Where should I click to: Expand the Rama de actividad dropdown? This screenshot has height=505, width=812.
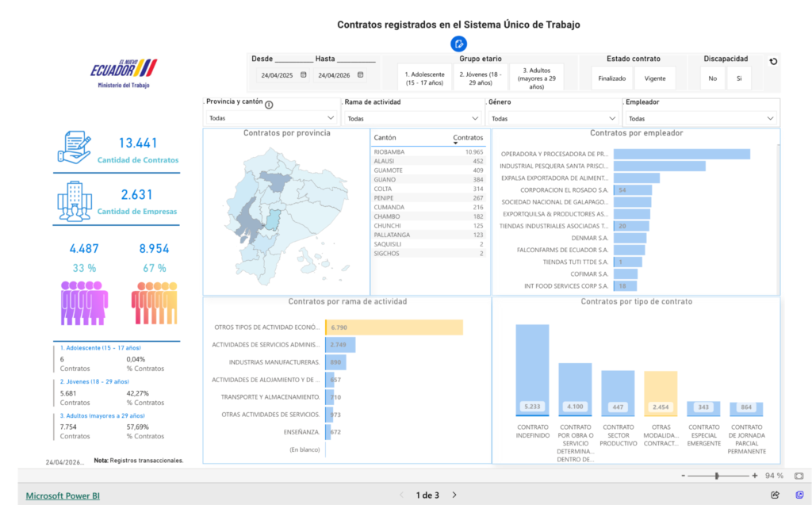click(x=412, y=118)
